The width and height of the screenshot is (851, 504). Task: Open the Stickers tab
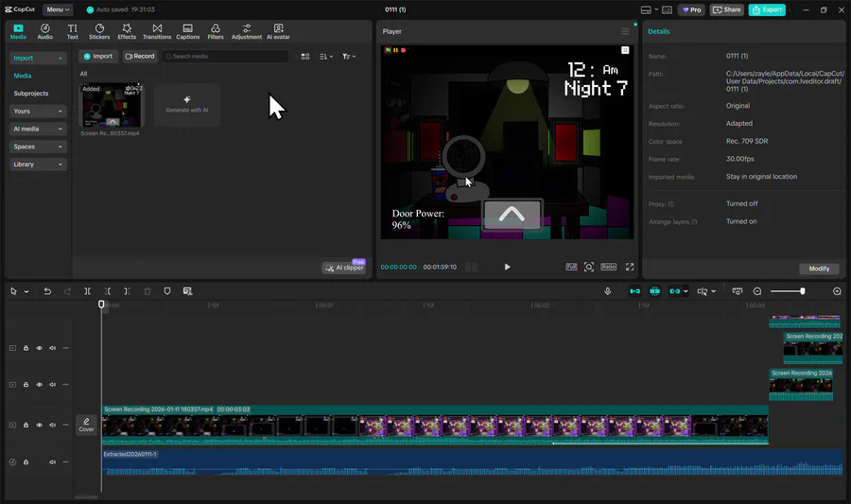[99, 31]
